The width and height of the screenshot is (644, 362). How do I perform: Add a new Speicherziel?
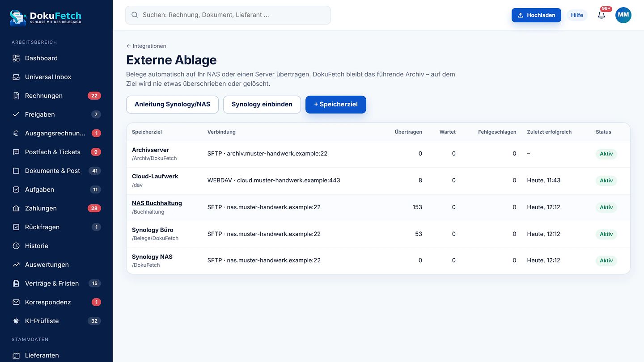click(336, 104)
